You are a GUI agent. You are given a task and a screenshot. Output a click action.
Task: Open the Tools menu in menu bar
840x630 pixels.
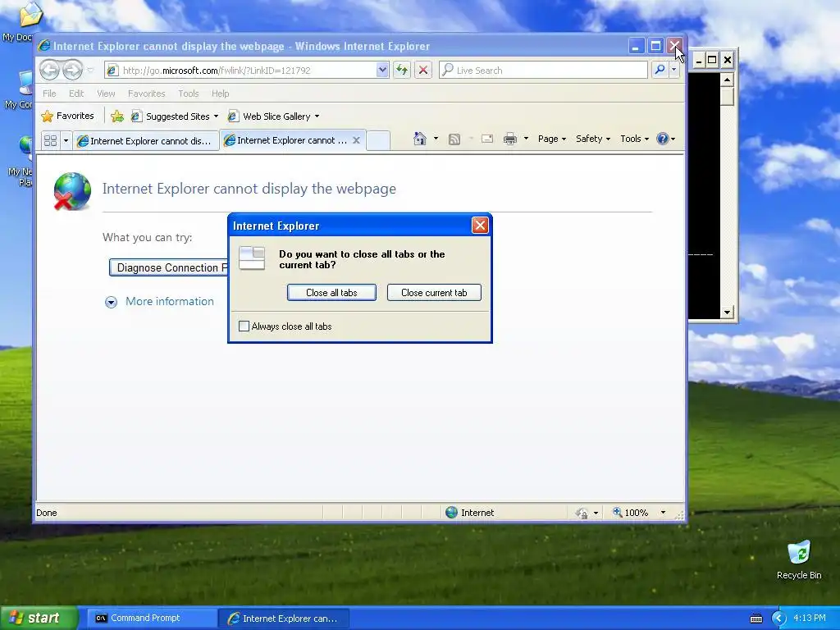point(189,94)
